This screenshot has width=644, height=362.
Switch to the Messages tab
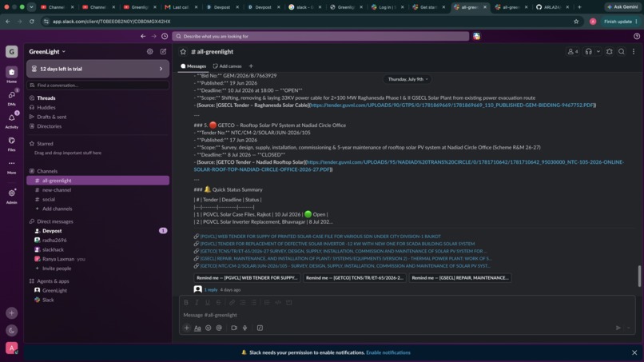[193, 66]
